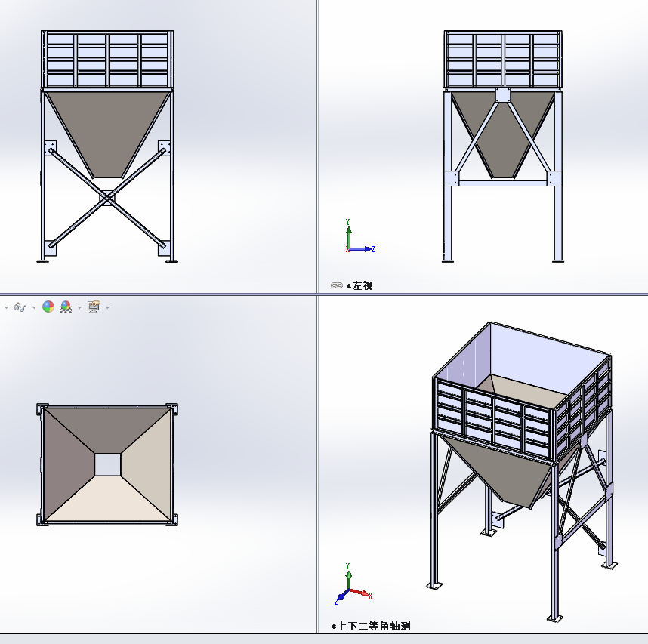The height and width of the screenshot is (644, 648).
Task: Click the green Y axis of the left-view triad
Action: click(x=349, y=237)
